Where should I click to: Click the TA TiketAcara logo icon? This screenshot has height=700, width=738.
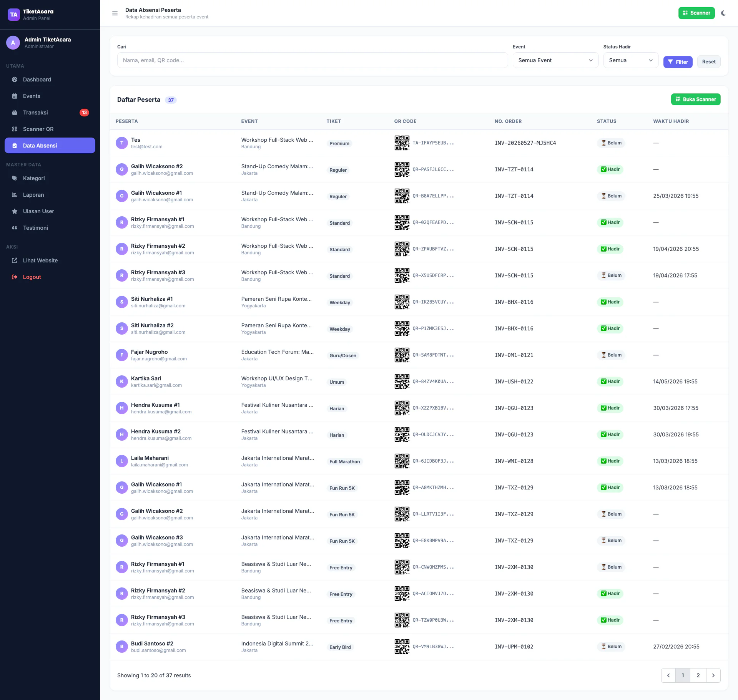pos(14,15)
